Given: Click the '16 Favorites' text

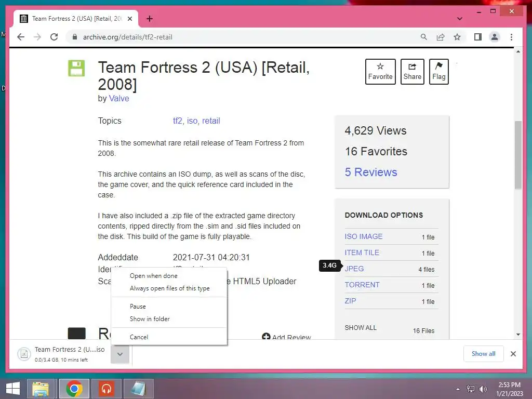Looking at the screenshot, I should pos(376,151).
